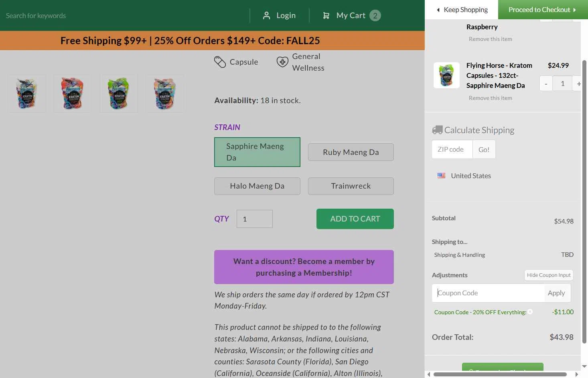Screen dimensions: 588x378
Task: Open the United States country selector
Action: 464,176
